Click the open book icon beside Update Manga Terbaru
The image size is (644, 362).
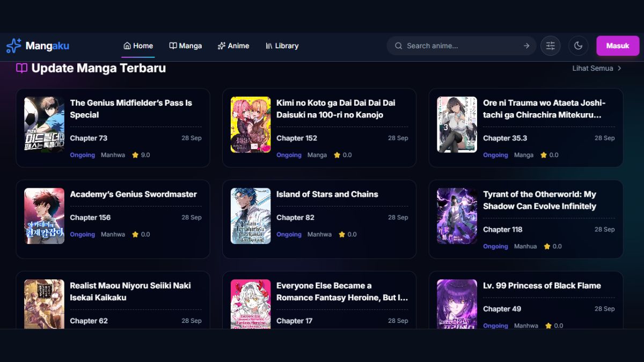pyautogui.click(x=21, y=69)
